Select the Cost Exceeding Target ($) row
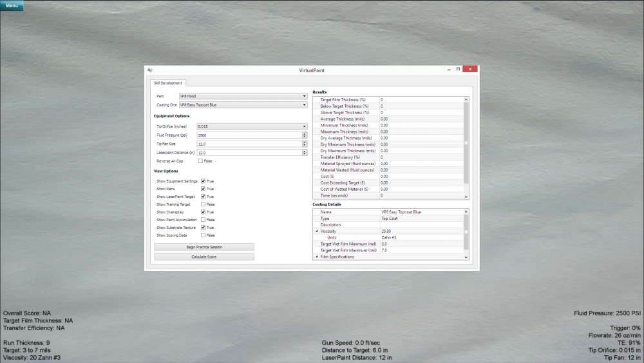 [x=388, y=183]
